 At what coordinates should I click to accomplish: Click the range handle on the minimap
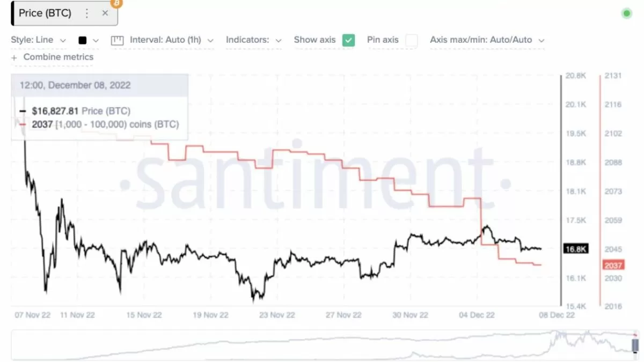[x=635, y=345]
